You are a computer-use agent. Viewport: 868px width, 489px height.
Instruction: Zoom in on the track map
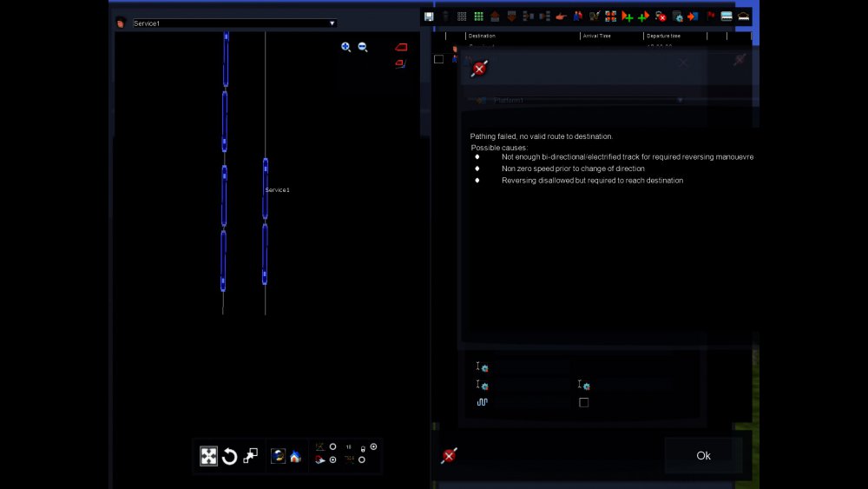point(345,48)
